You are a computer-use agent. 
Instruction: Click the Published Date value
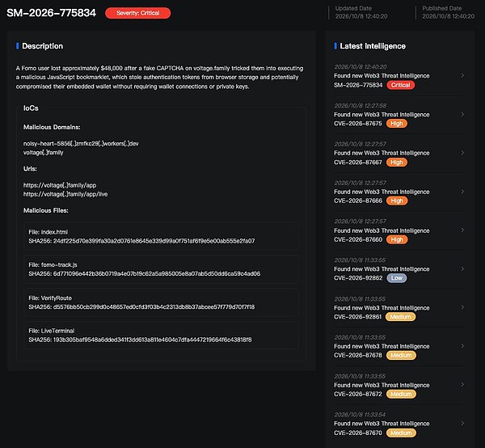pos(448,16)
